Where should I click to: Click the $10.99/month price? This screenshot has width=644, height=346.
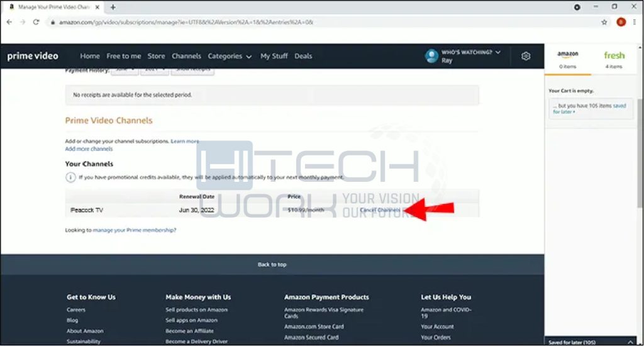point(306,210)
